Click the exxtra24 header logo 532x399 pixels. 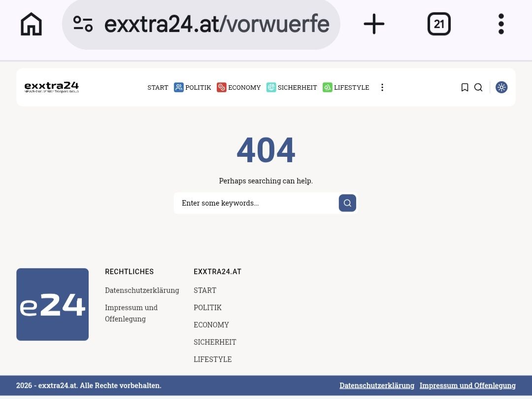(52, 87)
